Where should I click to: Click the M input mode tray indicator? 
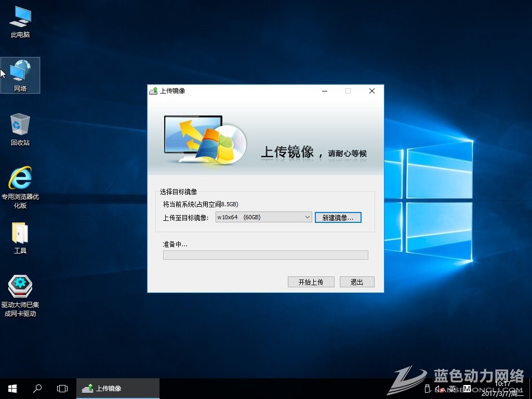point(467,389)
